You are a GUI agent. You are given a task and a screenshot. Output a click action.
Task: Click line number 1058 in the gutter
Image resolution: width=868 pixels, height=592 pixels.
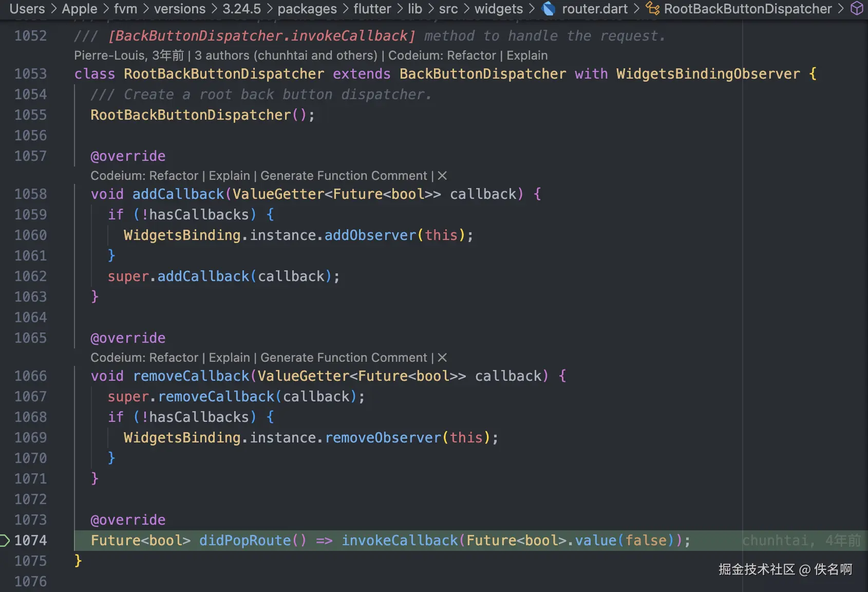30,194
